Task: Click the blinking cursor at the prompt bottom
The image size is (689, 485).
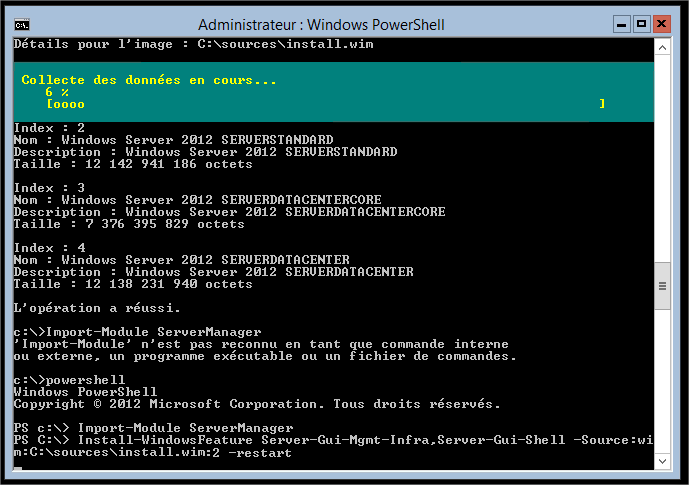Action: (x=18, y=468)
